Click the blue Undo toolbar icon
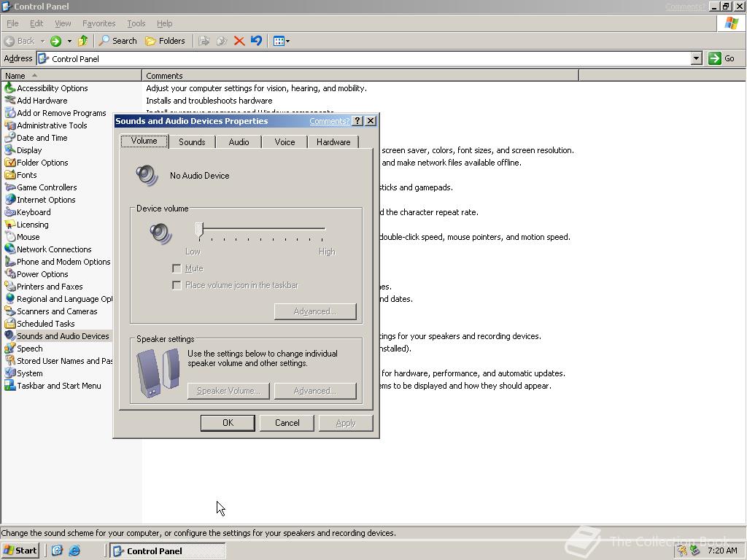The width and height of the screenshot is (747, 560). click(x=256, y=41)
